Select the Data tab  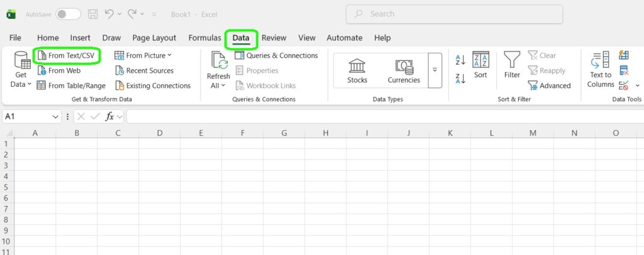[x=241, y=38]
